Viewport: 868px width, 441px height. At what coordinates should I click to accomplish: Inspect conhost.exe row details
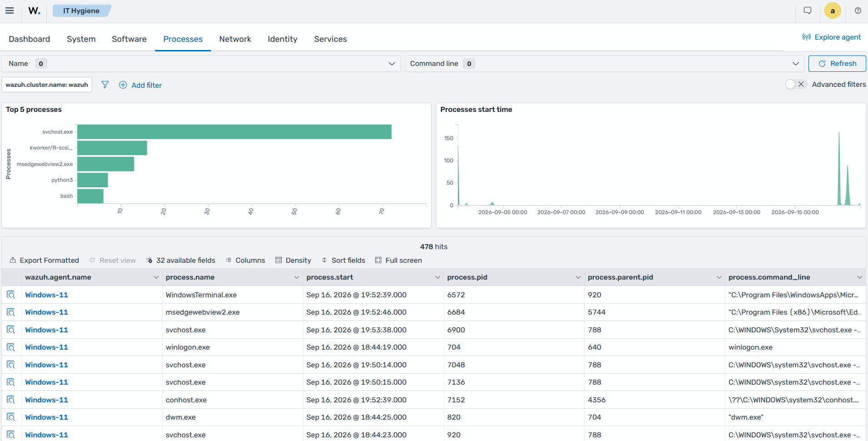(11, 400)
